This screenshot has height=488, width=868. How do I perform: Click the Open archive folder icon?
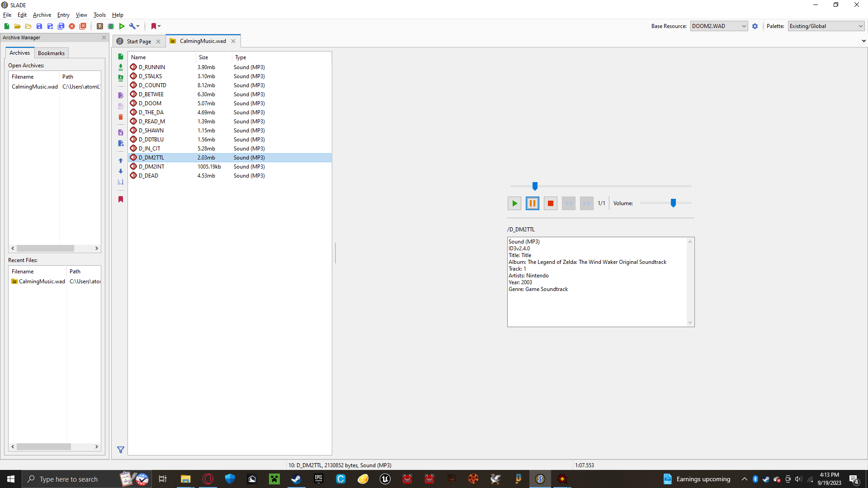click(17, 26)
